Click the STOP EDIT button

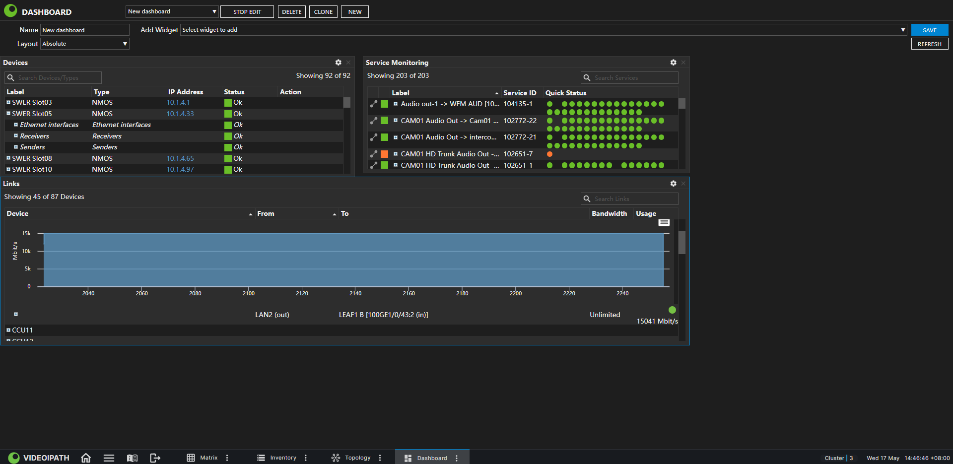click(x=247, y=12)
